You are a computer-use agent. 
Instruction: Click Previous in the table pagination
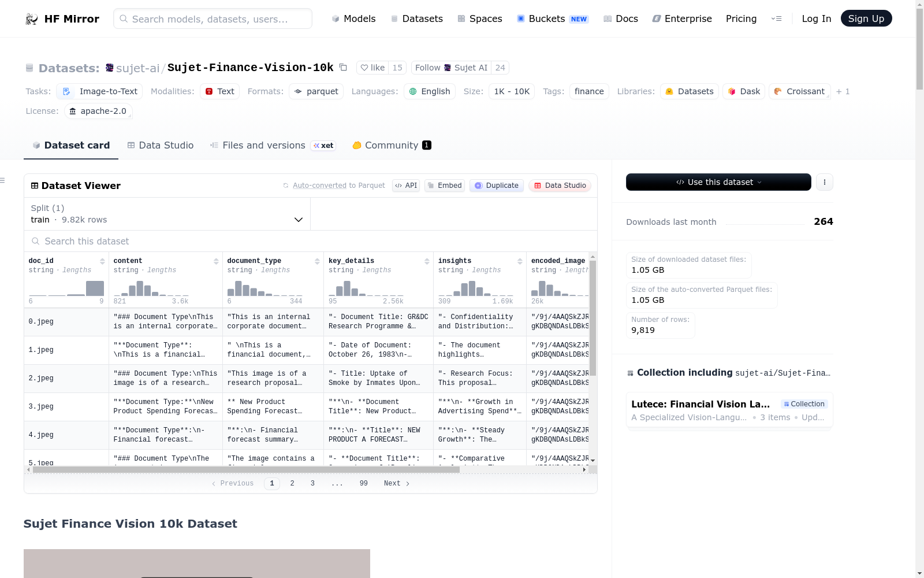pyautogui.click(x=233, y=483)
